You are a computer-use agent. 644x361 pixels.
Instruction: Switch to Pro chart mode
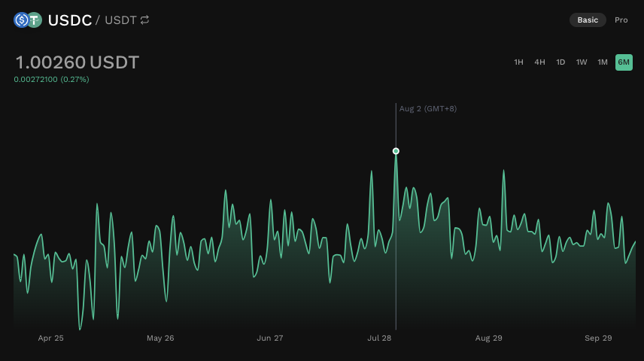tap(621, 20)
